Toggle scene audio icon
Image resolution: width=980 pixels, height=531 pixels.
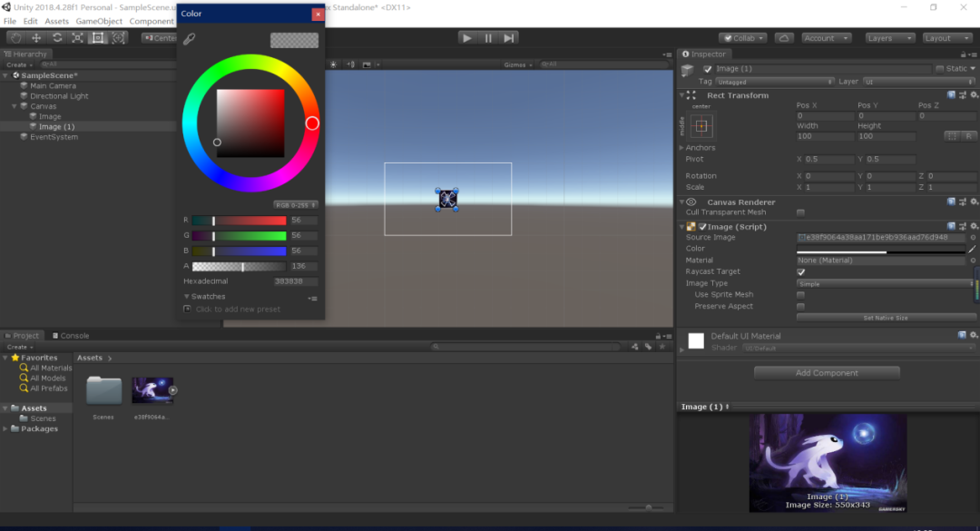pyautogui.click(x=350, y=64)
